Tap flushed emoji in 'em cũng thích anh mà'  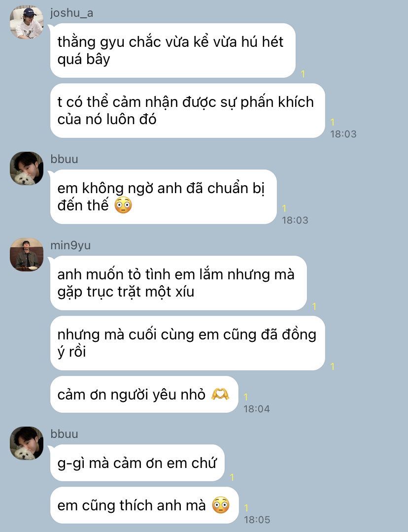pyautogui.click(x=221, y=505)
